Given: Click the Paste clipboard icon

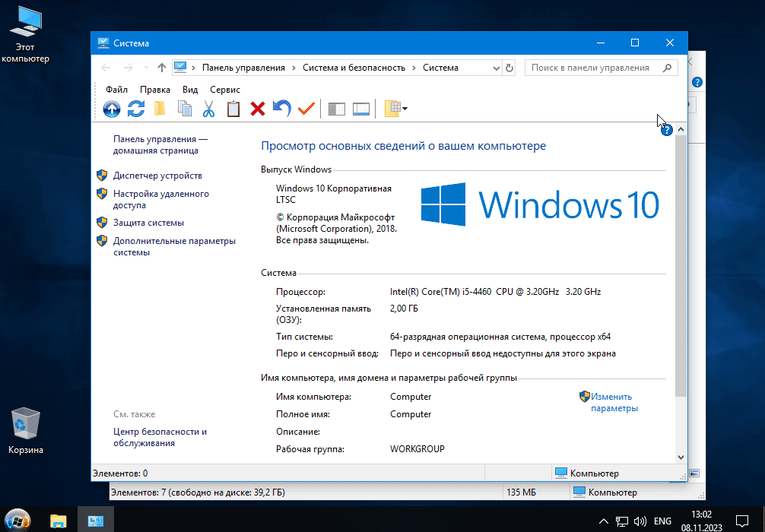Looking at the screenshot, I should click(x=233, y=108).
